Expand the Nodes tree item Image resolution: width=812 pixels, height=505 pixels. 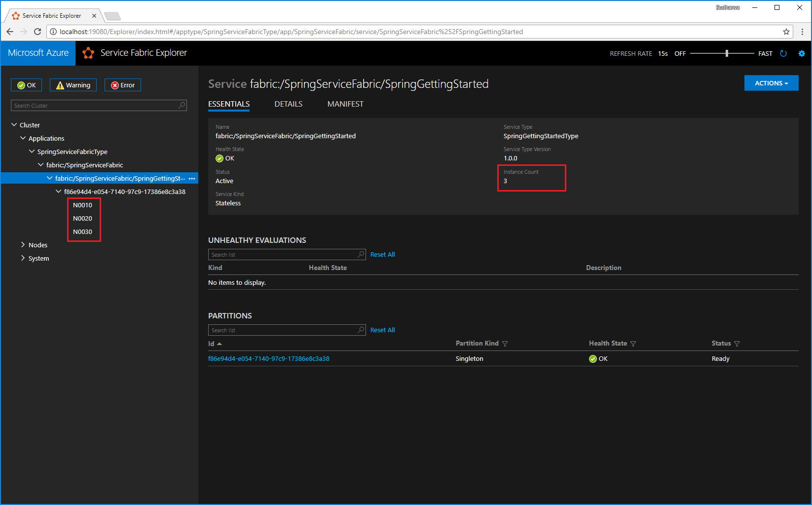22,244
